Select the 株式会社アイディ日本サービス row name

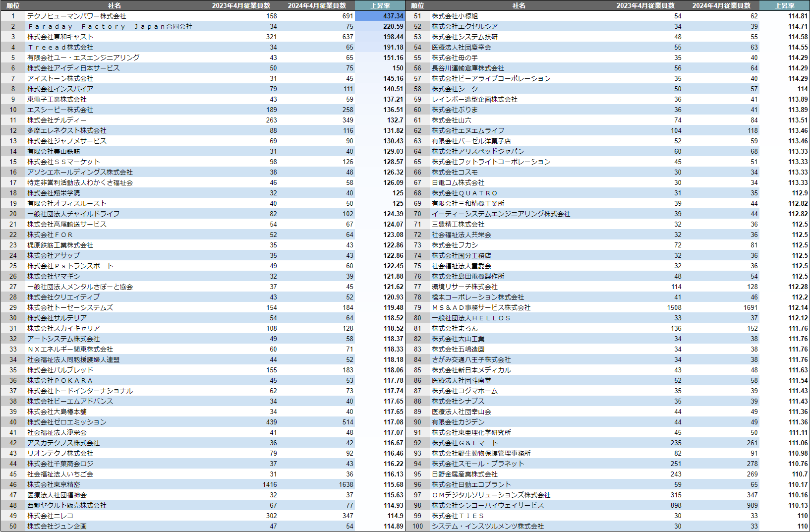pos(73,68)
